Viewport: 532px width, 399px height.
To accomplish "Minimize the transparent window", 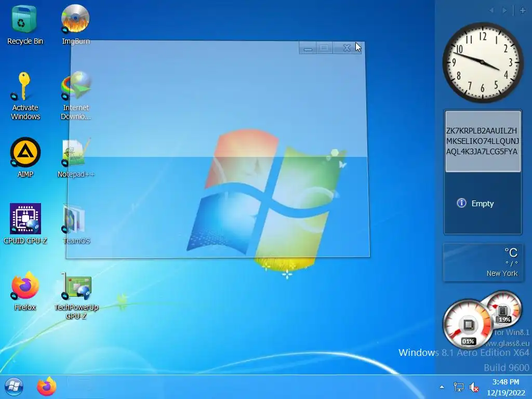I will (308, 48).
